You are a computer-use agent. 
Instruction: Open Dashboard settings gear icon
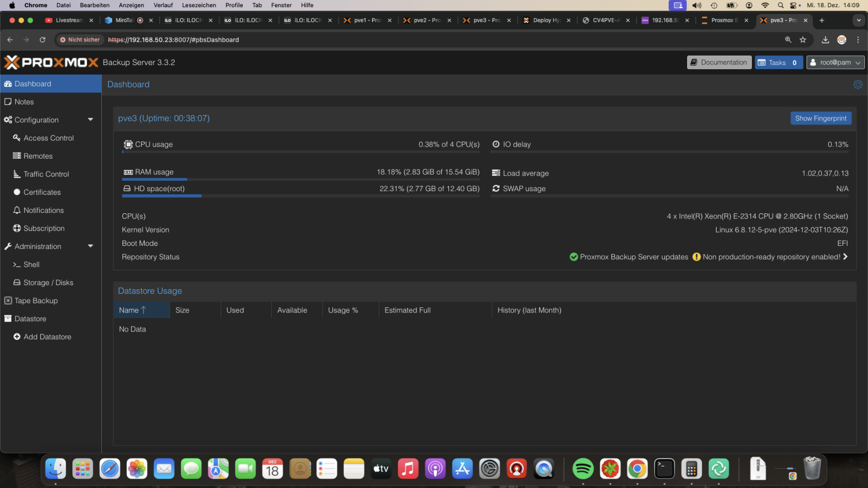tap(858, 84)
